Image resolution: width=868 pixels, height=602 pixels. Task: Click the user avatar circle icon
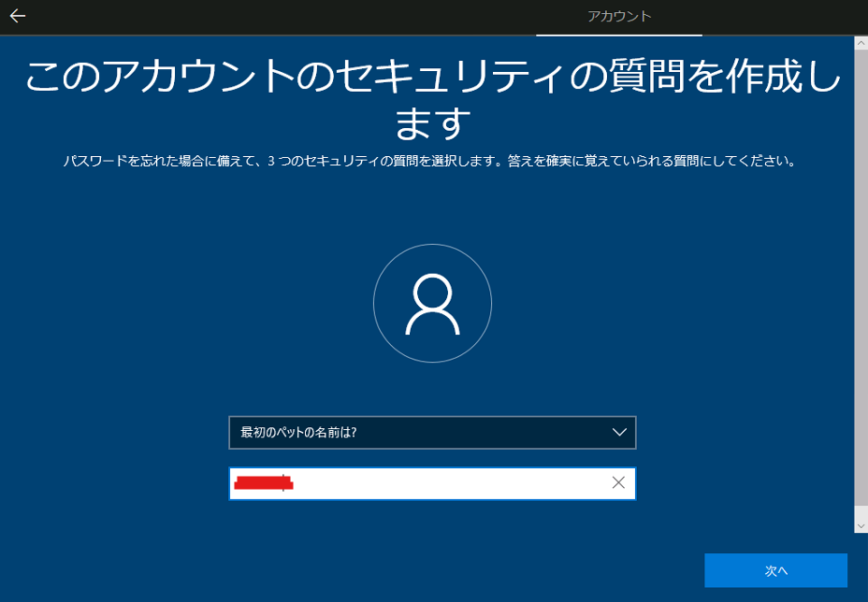pyautogui.click(x=432, y=303)
